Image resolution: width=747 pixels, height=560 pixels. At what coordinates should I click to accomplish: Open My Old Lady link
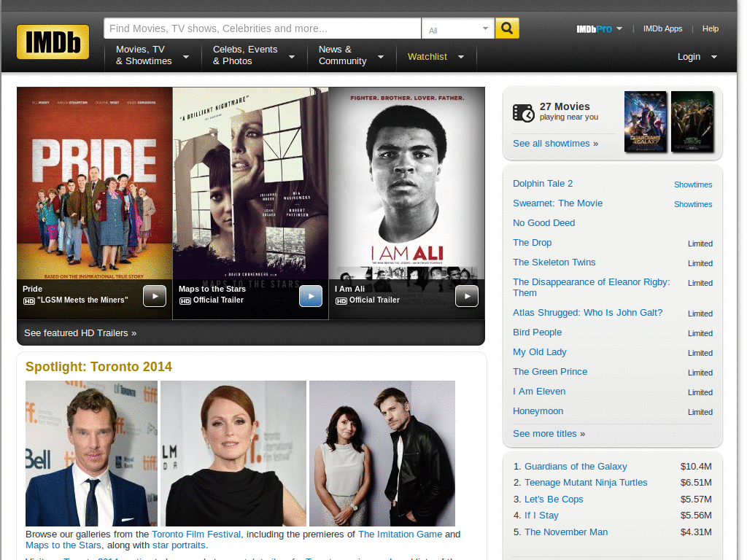(539, 352)
